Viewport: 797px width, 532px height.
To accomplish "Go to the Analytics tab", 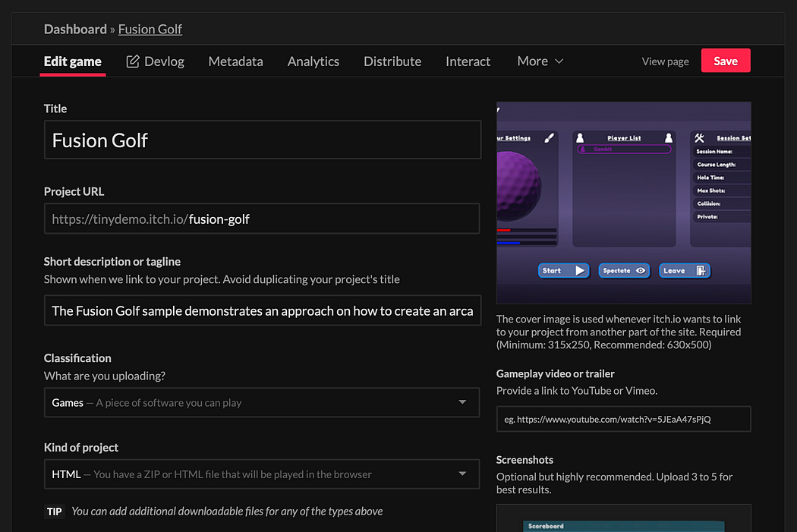I will coord(313,61).
